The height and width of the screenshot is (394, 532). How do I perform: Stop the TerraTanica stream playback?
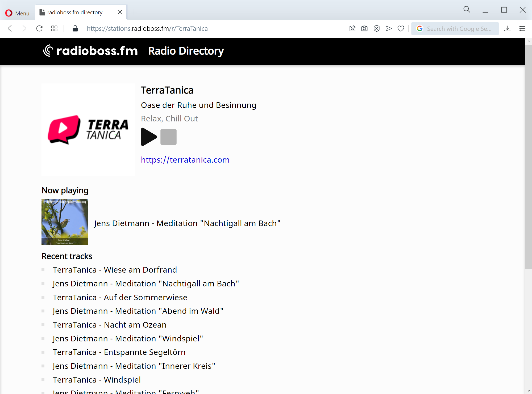168,137
